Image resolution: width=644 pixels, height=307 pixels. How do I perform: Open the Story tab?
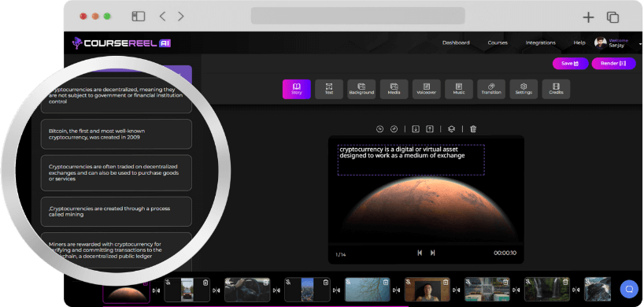297,89
